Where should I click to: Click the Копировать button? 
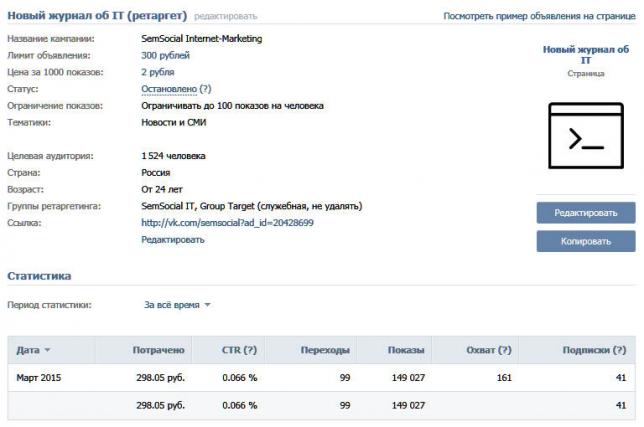click(586, 241)
